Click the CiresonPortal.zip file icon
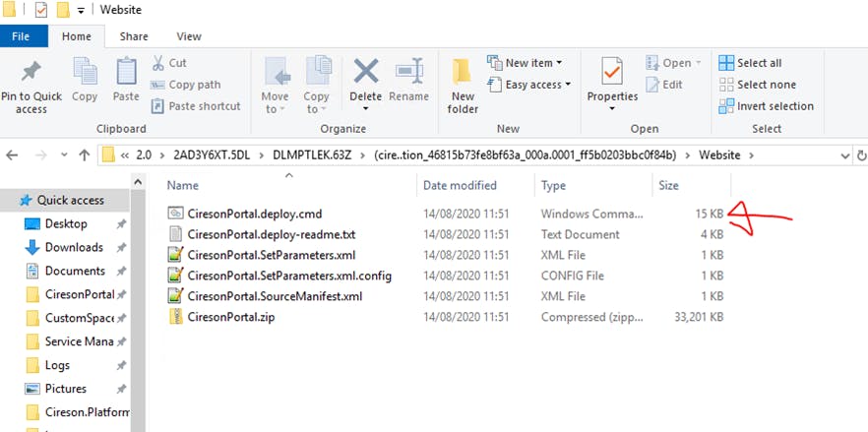Viewport: 868px width, 432px height. tap(175, 317)
